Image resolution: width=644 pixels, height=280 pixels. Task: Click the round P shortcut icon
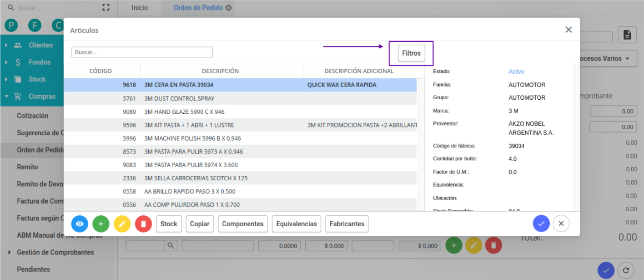click(11, 25)
